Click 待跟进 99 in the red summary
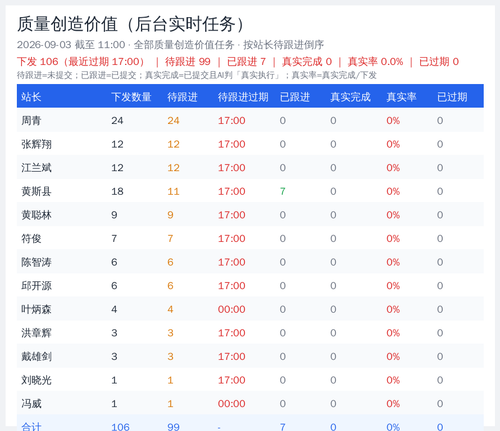 point(188,62)
